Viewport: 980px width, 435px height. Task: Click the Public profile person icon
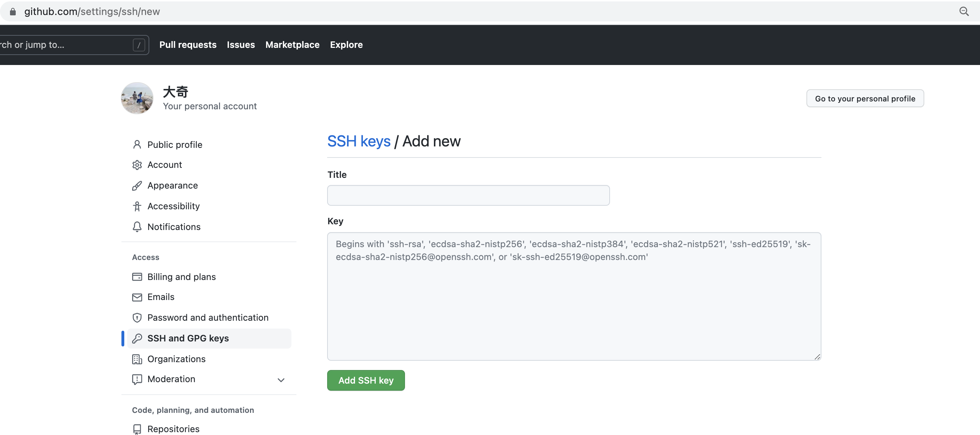coord(137,145)
